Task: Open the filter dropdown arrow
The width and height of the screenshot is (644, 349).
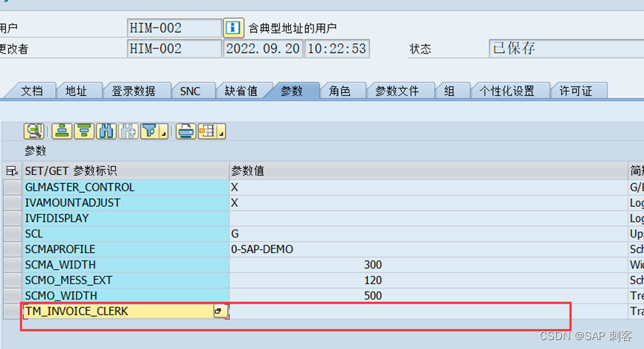Action: (x=164, y=132)
